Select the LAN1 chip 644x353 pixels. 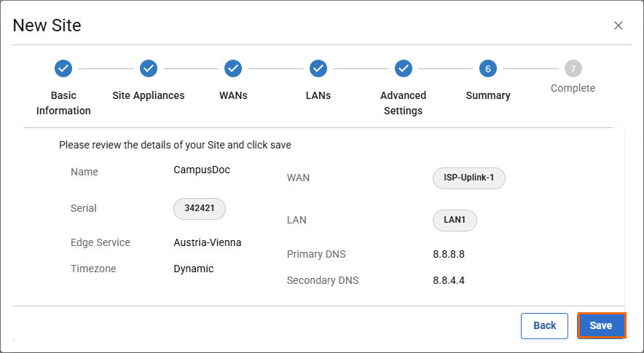pos(455,220)
